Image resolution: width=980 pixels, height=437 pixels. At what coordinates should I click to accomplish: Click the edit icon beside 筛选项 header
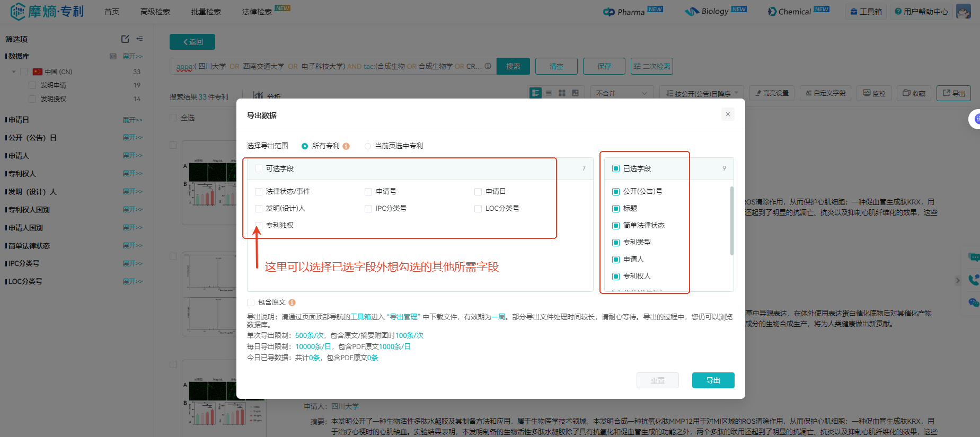pos(125,39)
